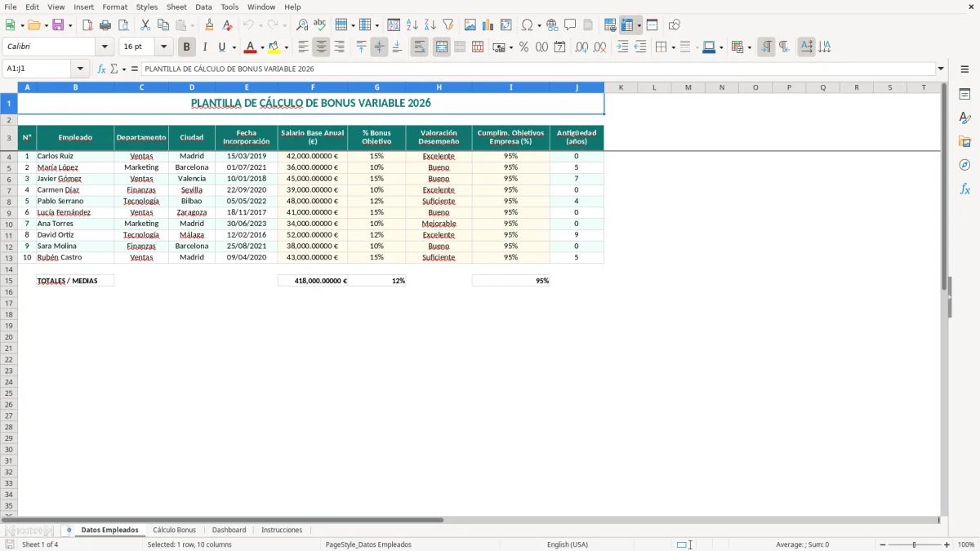Open the font size dropdown
This screenshot has width=980, height=551.
(x=163, y=47)
